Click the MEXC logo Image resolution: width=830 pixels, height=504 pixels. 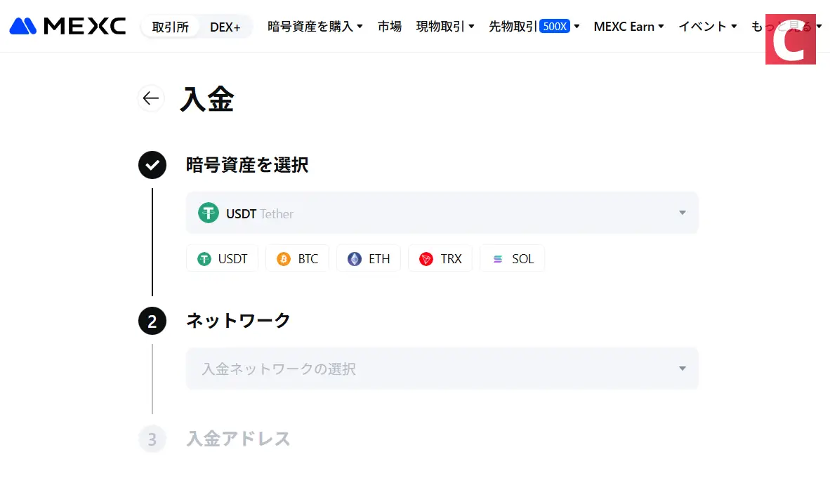coord(67,25)
